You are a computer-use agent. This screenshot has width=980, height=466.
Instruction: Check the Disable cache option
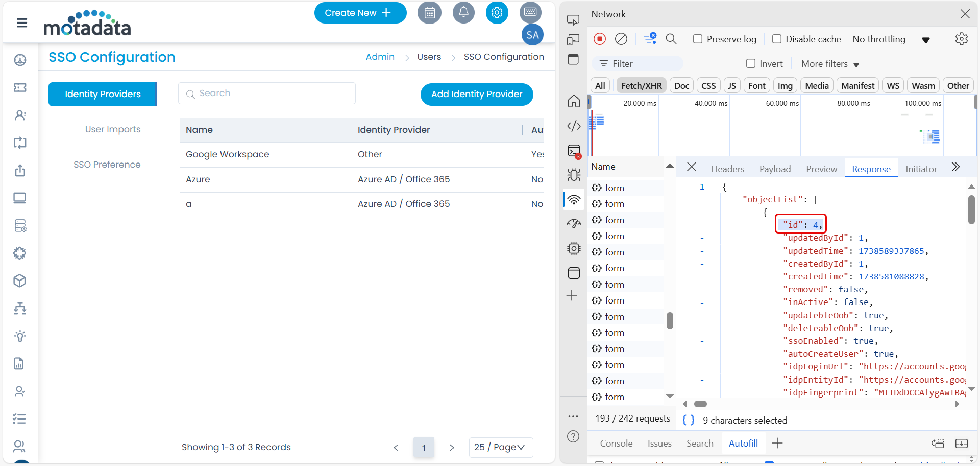[777, 39]
